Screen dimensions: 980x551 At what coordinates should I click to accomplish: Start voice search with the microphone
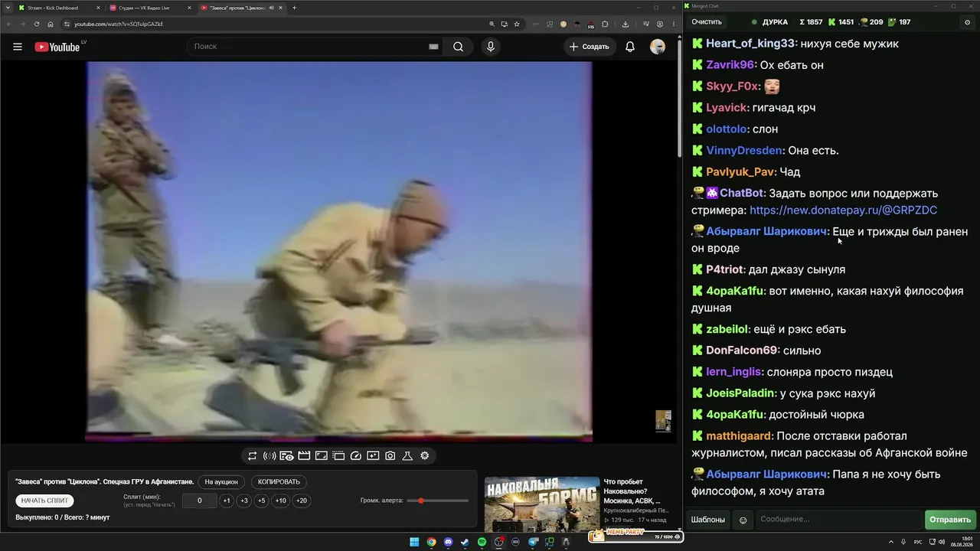491,47
